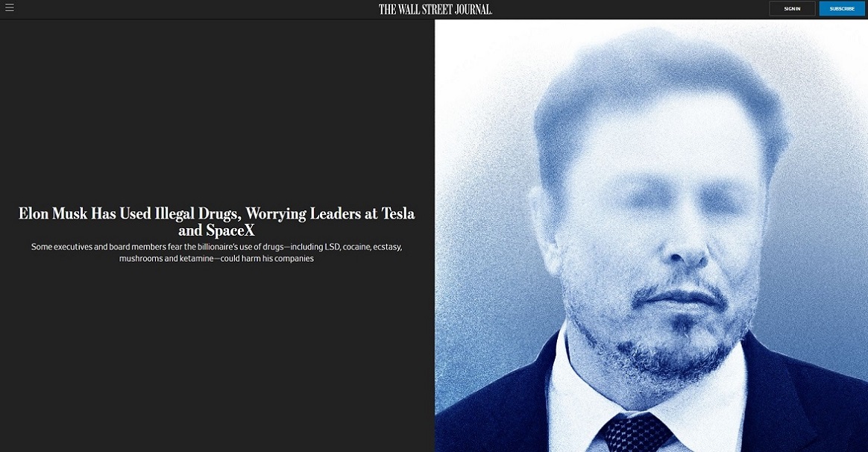Click the subheadline starting with 'Some executives'

[216, 253]
